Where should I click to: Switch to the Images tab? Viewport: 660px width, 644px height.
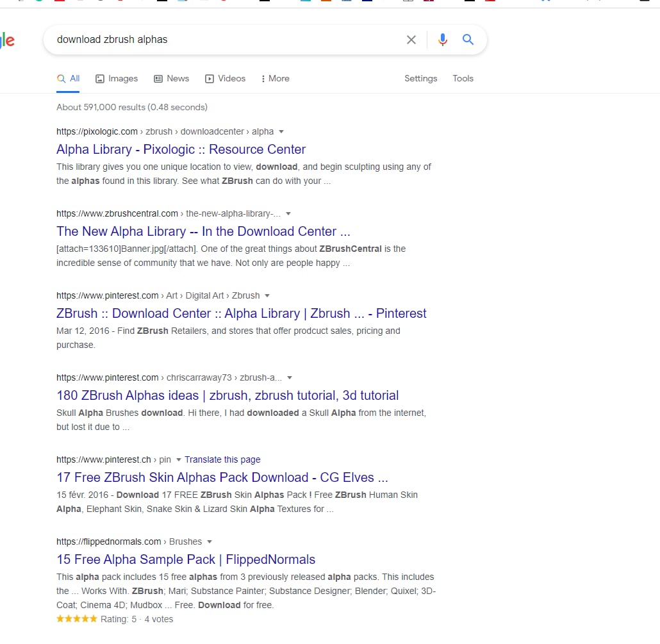tap(117, 79)
